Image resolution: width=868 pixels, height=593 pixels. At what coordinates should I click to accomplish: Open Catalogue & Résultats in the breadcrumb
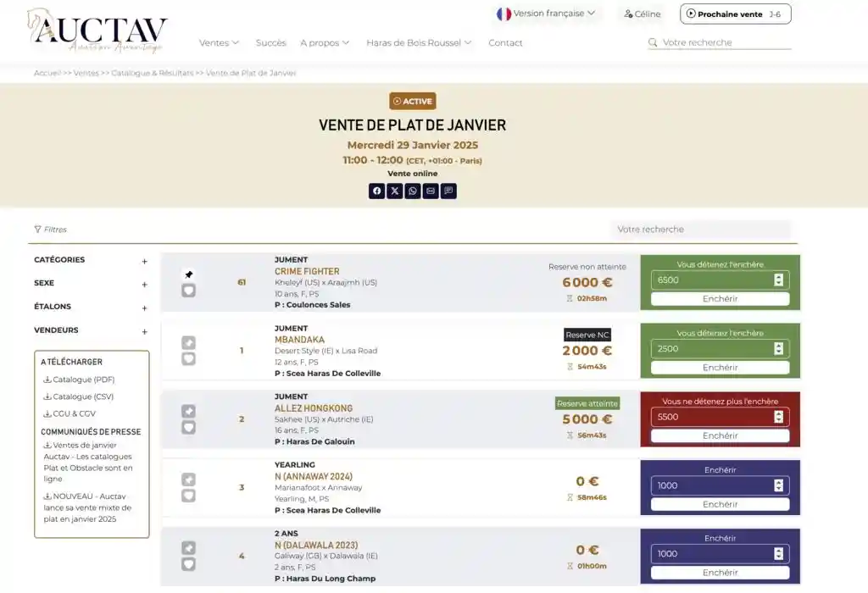pos(153,73)
